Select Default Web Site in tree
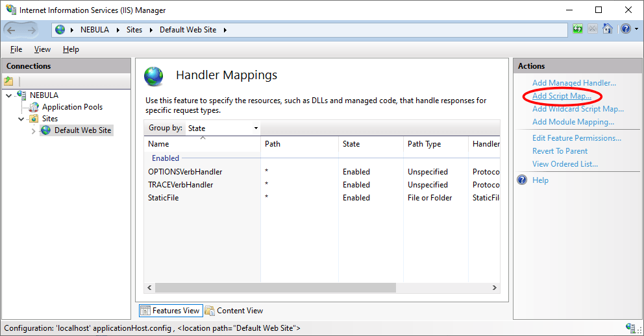 [82, 130]
